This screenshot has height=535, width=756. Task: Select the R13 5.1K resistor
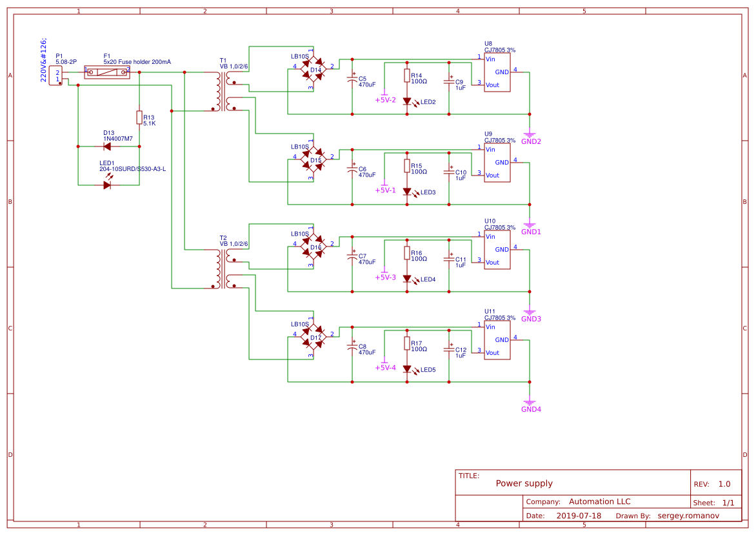coord(139,116)
